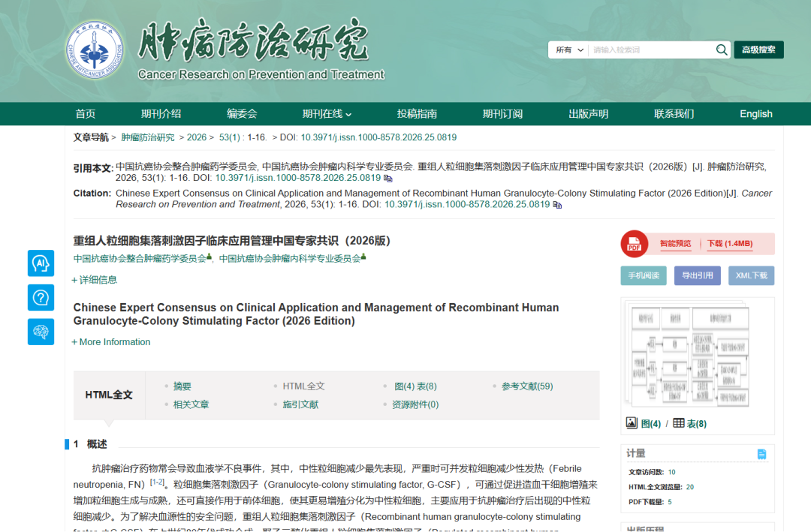Open 投稿指南 menu item
811x532 pixels.
pyautogui.click(x=417, y=114)
